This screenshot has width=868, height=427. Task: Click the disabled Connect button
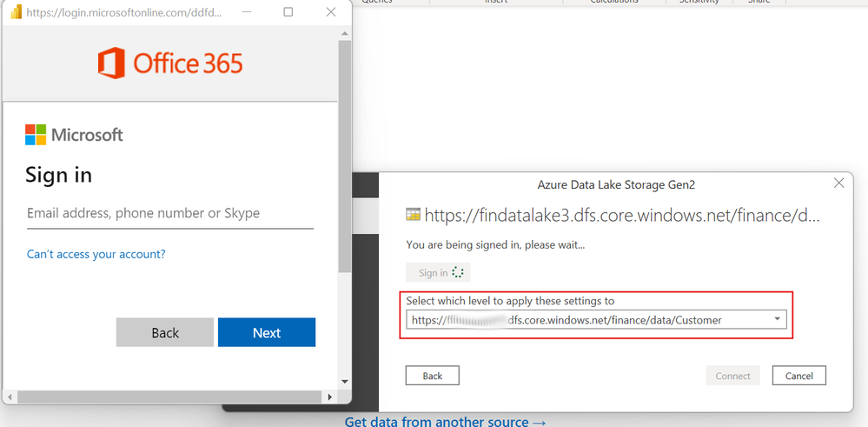tap(733, 376)
